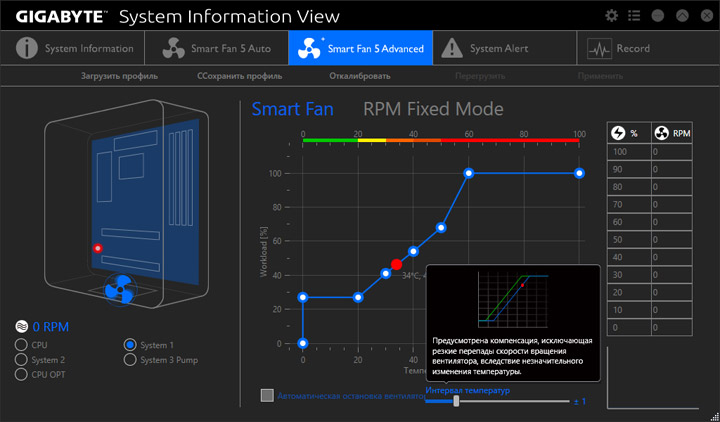Viewport: 720px width, 422px height.
Task: Select the blue fan icon in case diagram
Action: point(119,289)
